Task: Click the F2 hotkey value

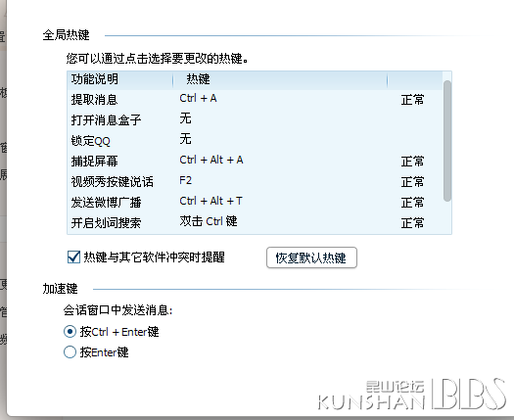Action: (186, 181)
